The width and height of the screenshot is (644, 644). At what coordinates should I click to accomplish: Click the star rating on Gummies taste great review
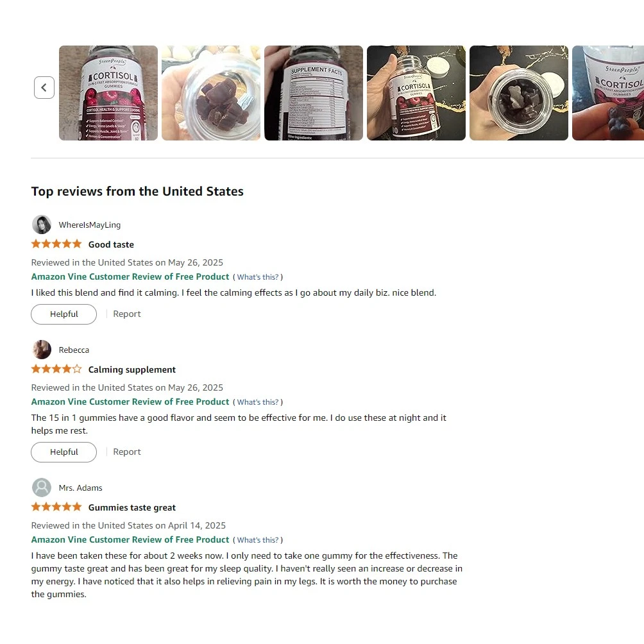56,507
